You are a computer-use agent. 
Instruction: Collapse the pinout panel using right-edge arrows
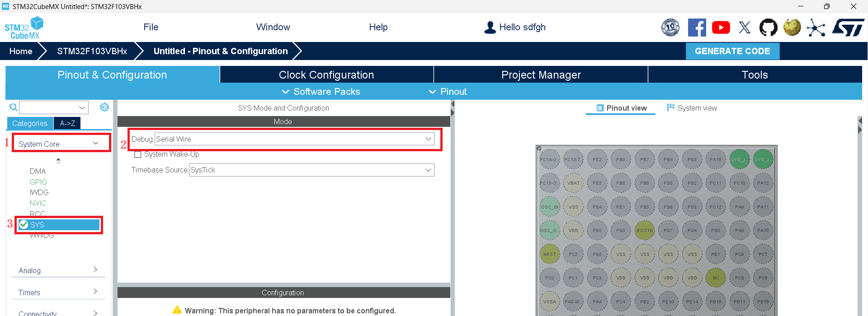[x=860, y=125]
